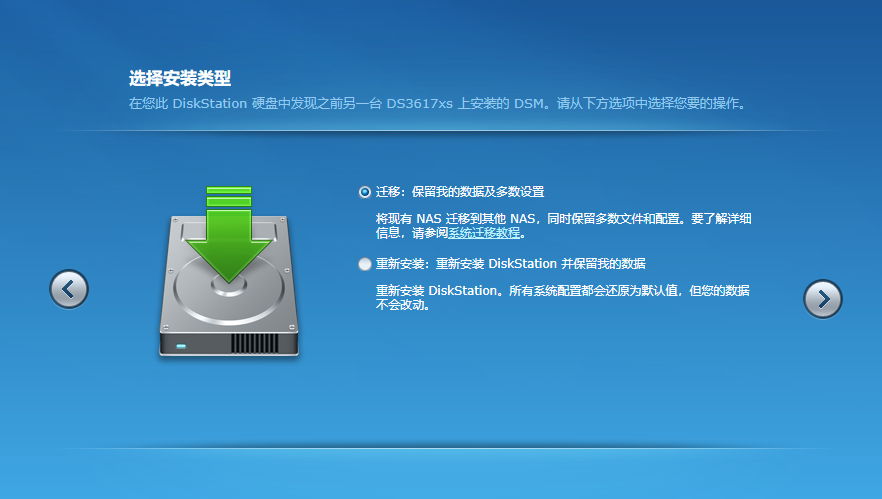Click the divider line below the subtitle
Image resolution: width=882 pixels, height=499 pixels.
[x=441, y=131]
